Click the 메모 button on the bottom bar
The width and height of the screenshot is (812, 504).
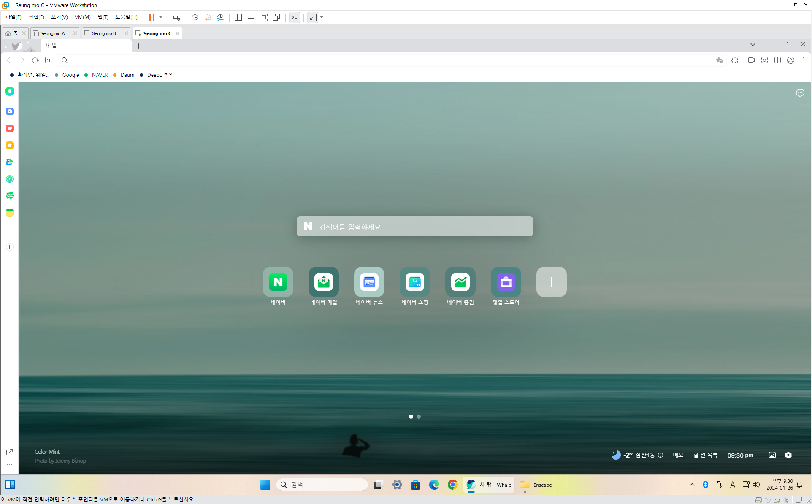click(x=678, y=455)
